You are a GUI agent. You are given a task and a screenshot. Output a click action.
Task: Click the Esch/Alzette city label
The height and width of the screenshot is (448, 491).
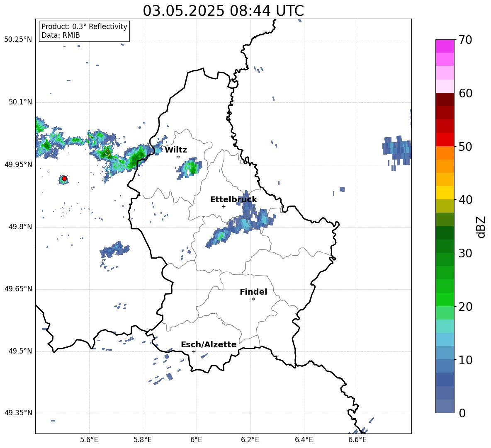click(209, 344)
